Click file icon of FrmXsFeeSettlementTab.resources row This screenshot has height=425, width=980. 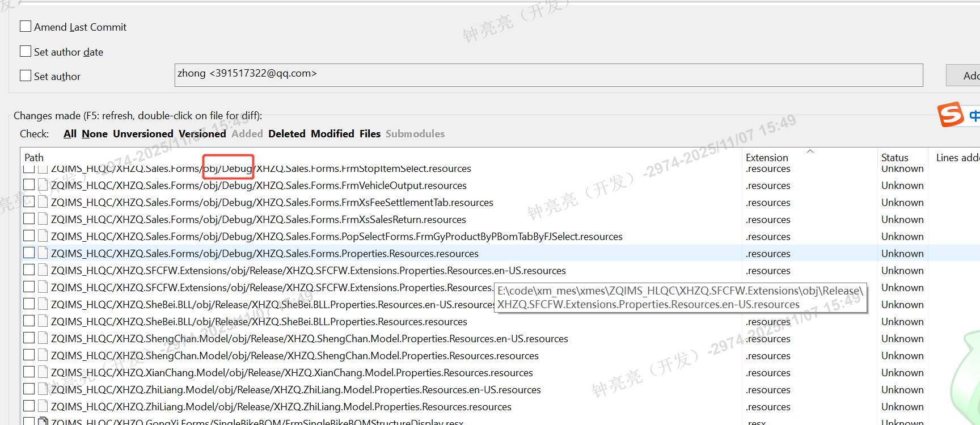coord(43,202)
